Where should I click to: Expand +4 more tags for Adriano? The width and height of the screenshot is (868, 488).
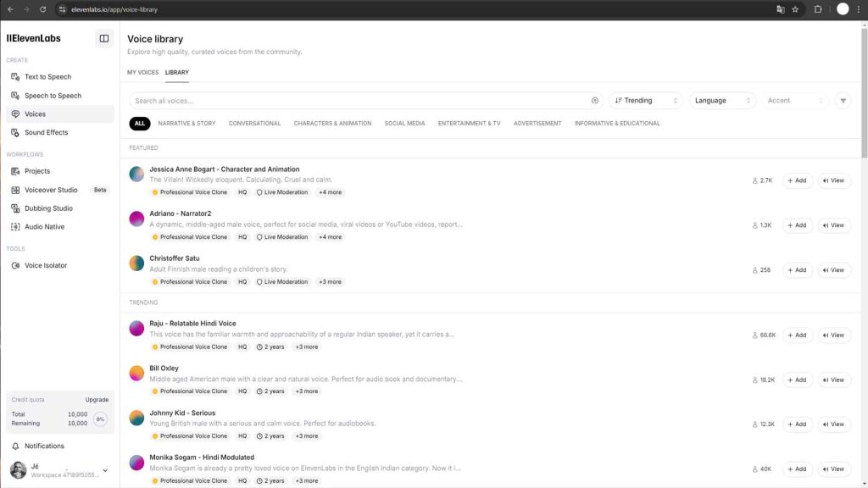pyautogui.click(x=330, y=237)
